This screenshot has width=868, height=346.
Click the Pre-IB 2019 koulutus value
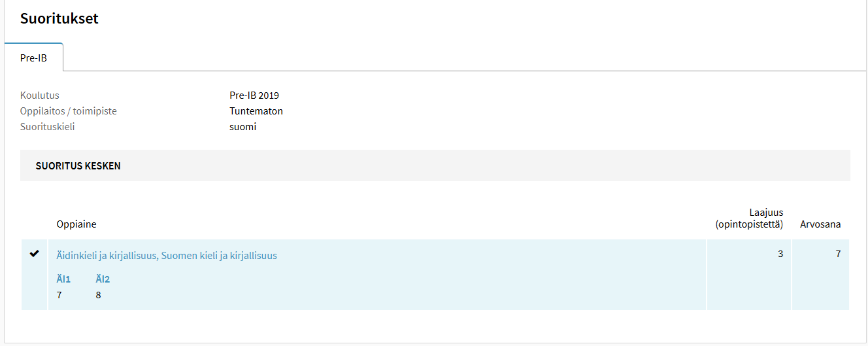(x=254, y=95)
